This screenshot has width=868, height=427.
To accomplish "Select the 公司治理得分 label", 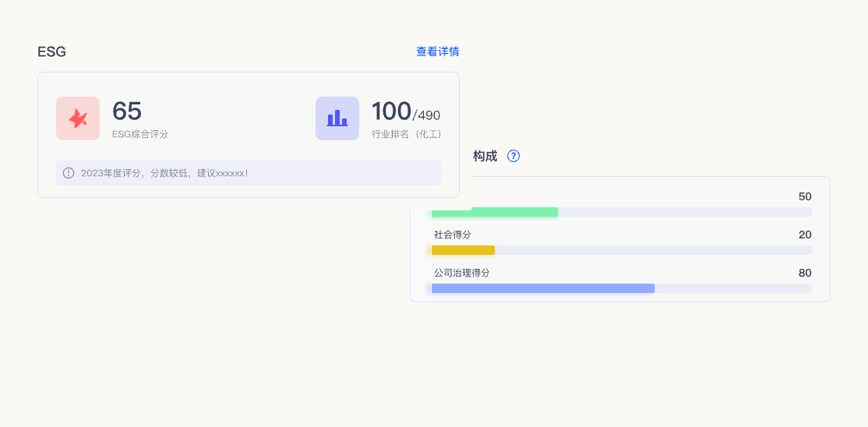I will pos(462,273).
